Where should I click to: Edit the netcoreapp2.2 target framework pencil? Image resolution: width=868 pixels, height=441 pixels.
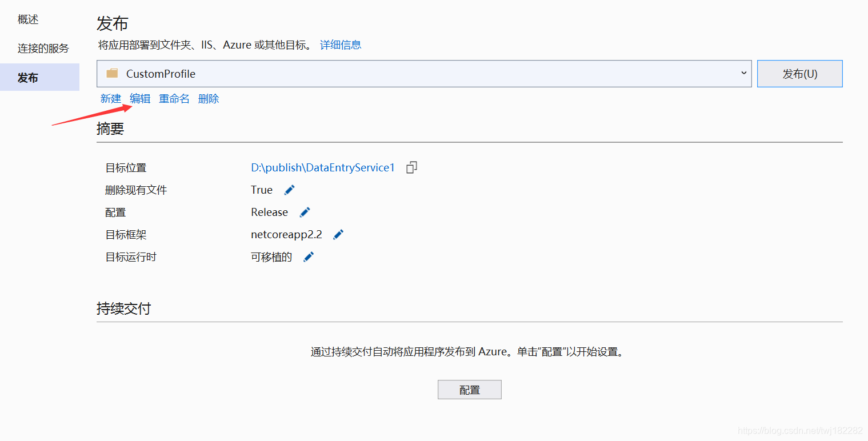pos(338,234)
